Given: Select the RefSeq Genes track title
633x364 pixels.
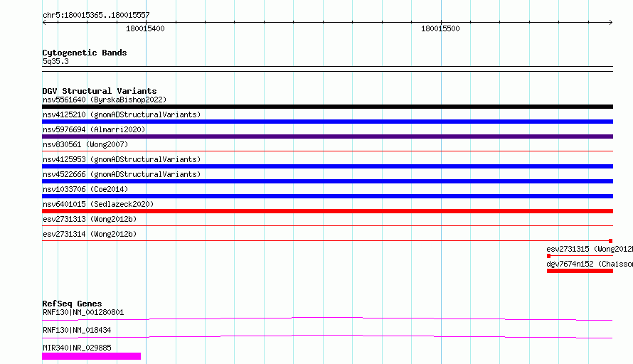Looking at the screenshot, I should coord(72,304).
